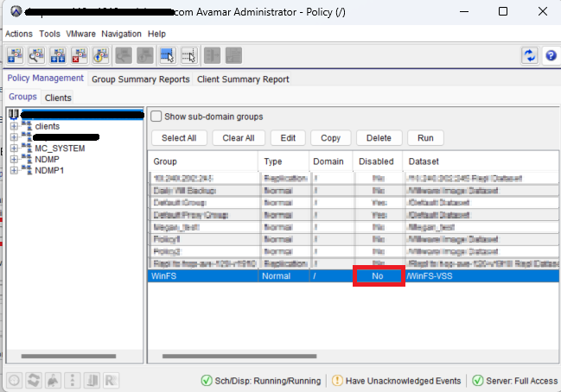Switch to the Clients sub-tab
This screenshot has width=561, height=392.
[x=58, y=98]
